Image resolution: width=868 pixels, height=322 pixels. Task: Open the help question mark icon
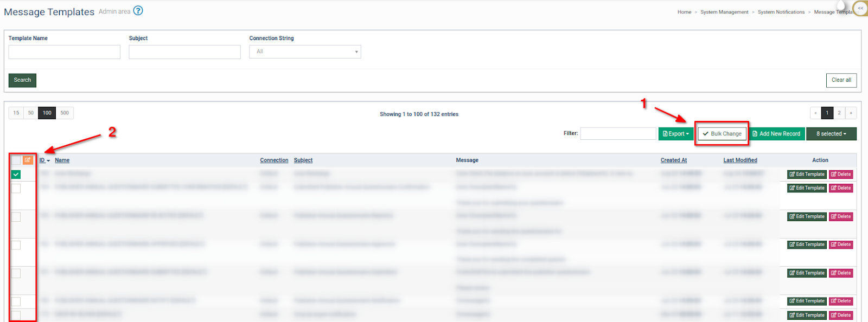coord(138,11)
